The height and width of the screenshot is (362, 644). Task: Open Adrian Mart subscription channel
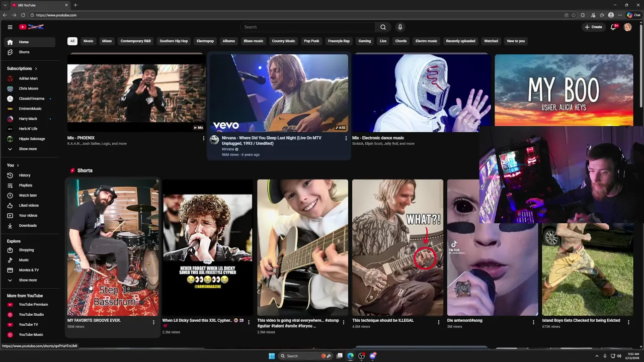point(29,78)
